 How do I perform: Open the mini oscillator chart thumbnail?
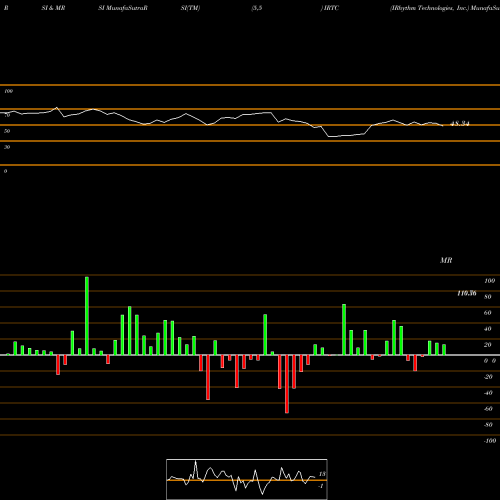click(x=247, y=479)
